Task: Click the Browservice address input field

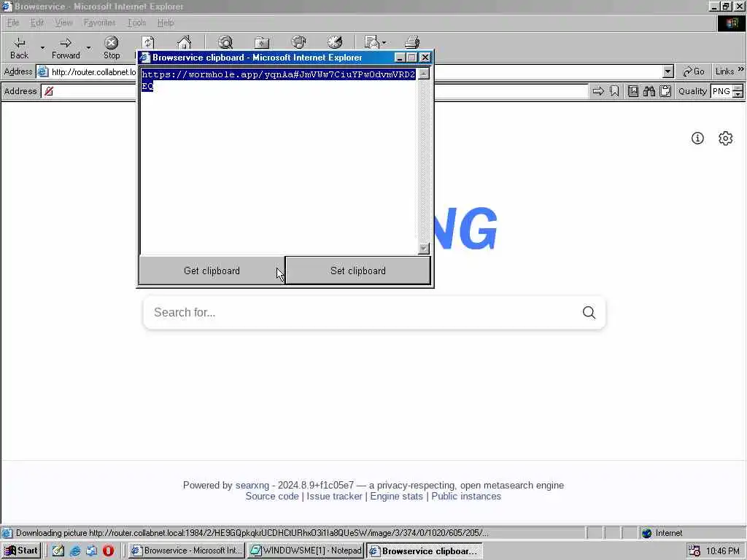Action: 315,91
